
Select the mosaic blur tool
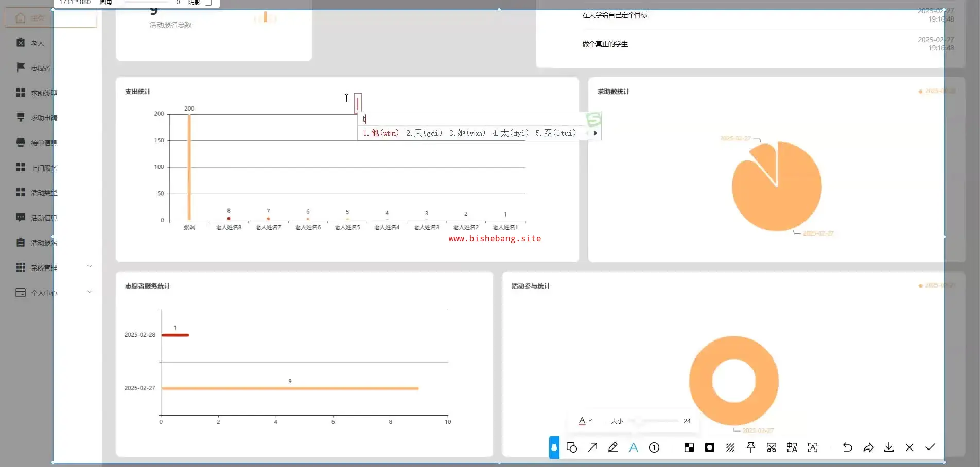pos(689,447)
